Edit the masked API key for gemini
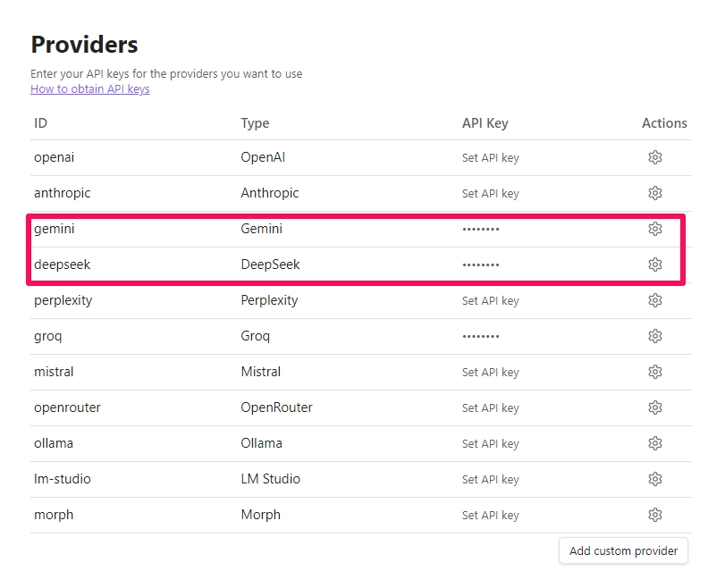Image resolution: width=725 pixels, height=588 pixels. (481, 230)
